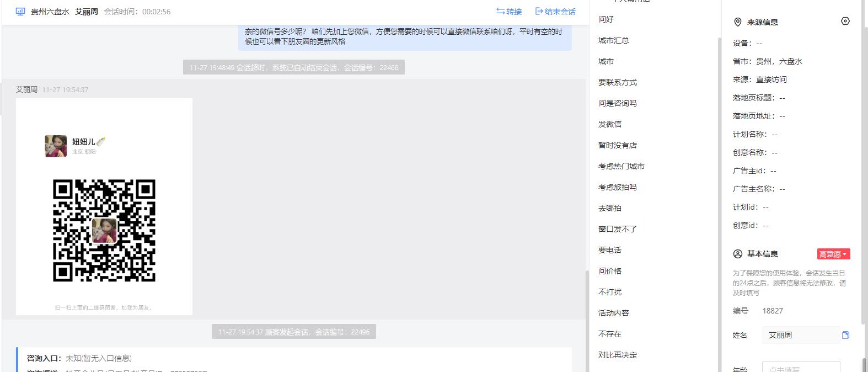This screenshot has height=372, width=868.
Task: Click the location pin icon beside 来源信息
Action: coord(737,22)
